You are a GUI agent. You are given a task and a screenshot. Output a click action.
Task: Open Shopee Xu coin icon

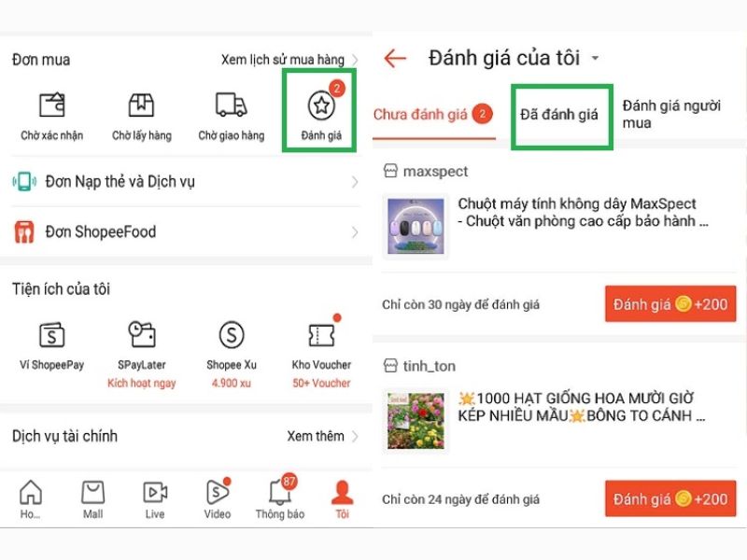click(x=232, y=335)
